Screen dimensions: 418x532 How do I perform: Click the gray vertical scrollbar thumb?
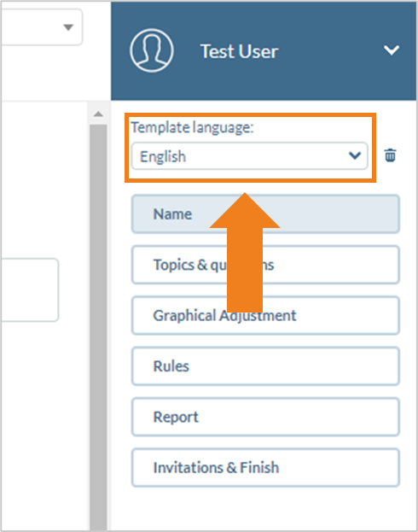pyautogui.click(x=98, y=327)
